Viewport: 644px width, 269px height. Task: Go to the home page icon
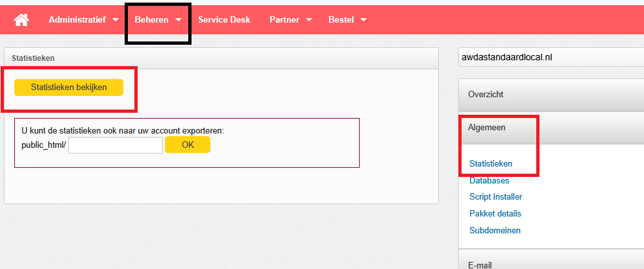[21, 19]
